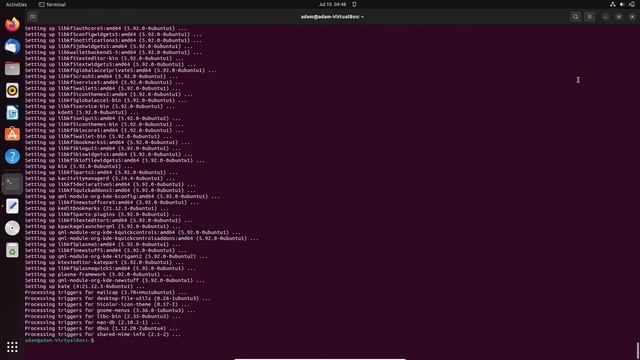Click the line 'Setting up kded5'
640x360 pixels.
coord(82,112)
